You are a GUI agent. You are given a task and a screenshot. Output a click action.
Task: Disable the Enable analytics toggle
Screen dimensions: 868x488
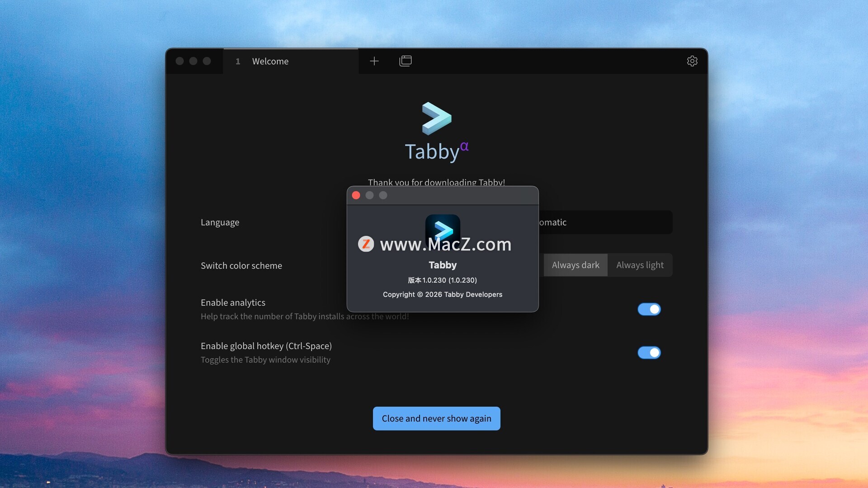pyautogui.click(x=649, y=309)
